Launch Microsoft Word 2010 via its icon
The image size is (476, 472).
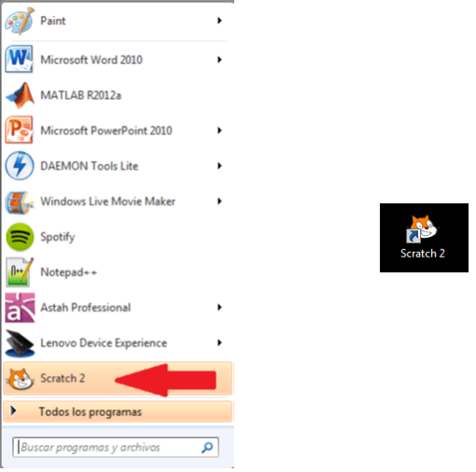pyautogui.click(x=19, y=59)
